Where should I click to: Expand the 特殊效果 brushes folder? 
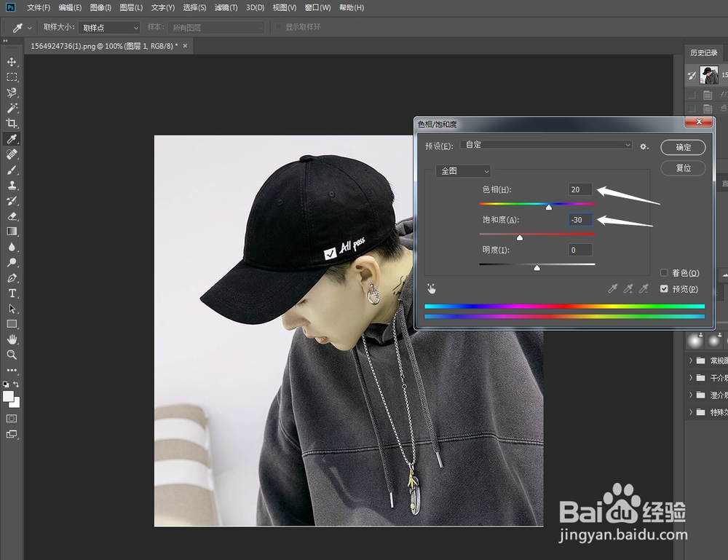(691, 412)
